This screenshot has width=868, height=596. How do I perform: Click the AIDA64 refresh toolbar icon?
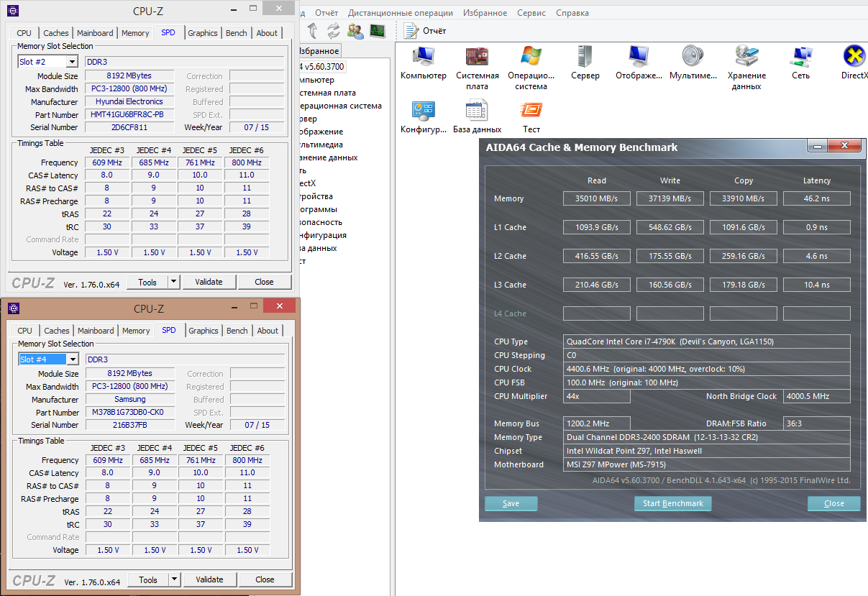click(x=334, y=31)
